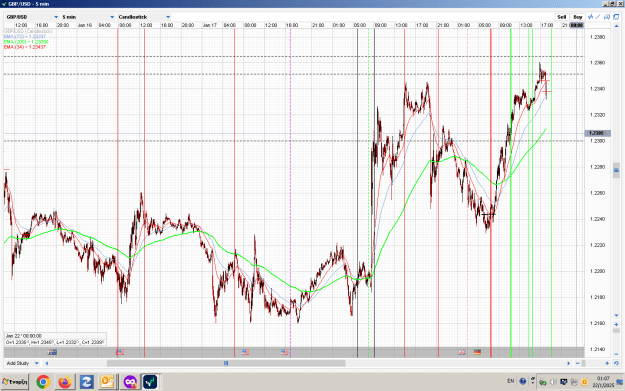Image resolution: width=625 pixels, height=391 pixels.
Task: Zoom out on the horizontal time axis
Action: tap(578, 363)
